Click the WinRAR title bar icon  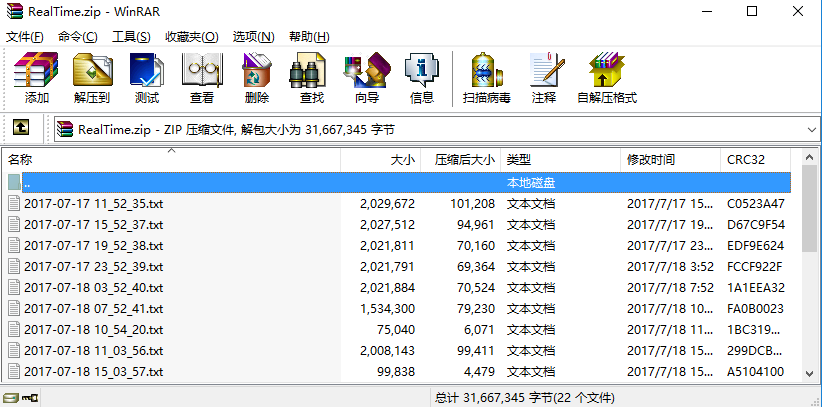[x=15, y=11]
